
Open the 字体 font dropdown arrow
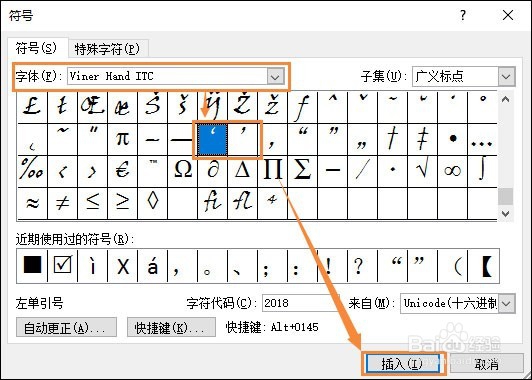tap(275, 77)
